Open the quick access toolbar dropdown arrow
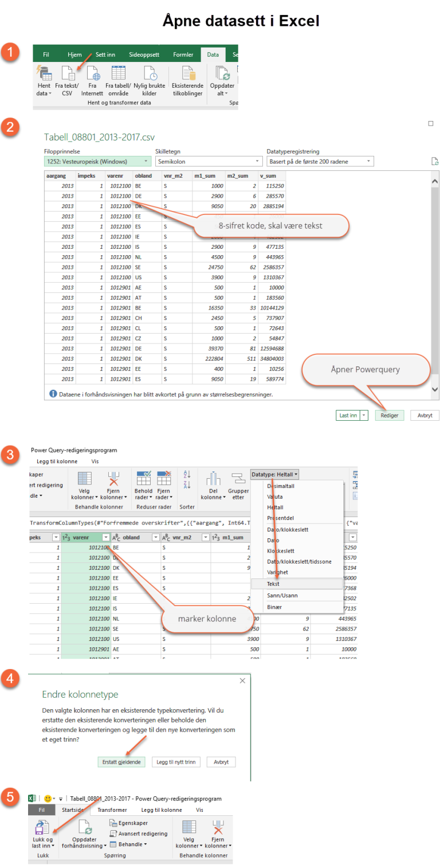 coord(61,799)
